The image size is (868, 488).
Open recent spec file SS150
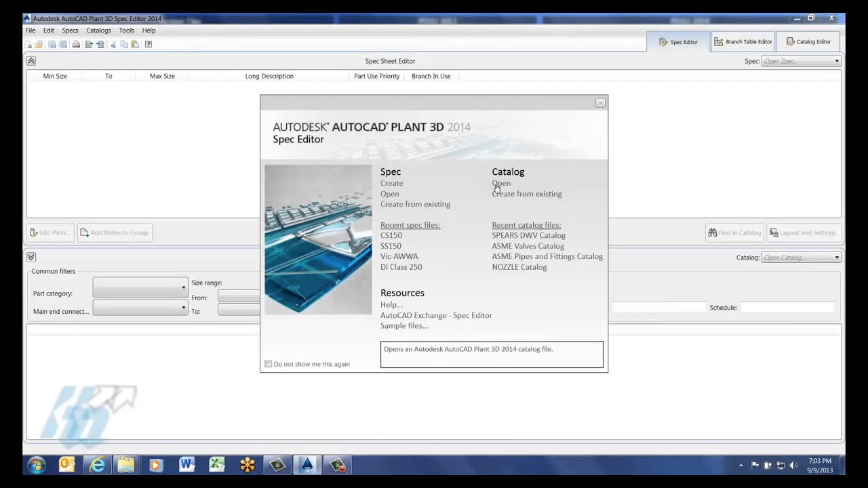391,246
